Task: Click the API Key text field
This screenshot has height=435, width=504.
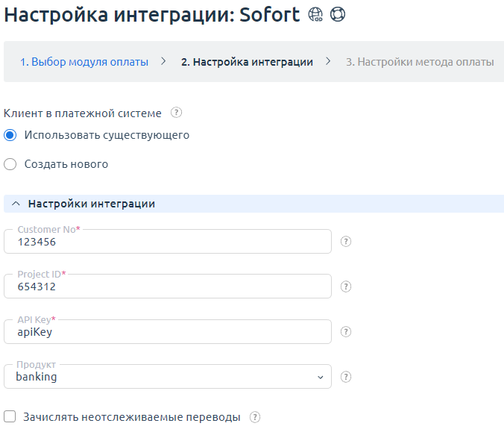Action: click(168, 333)
